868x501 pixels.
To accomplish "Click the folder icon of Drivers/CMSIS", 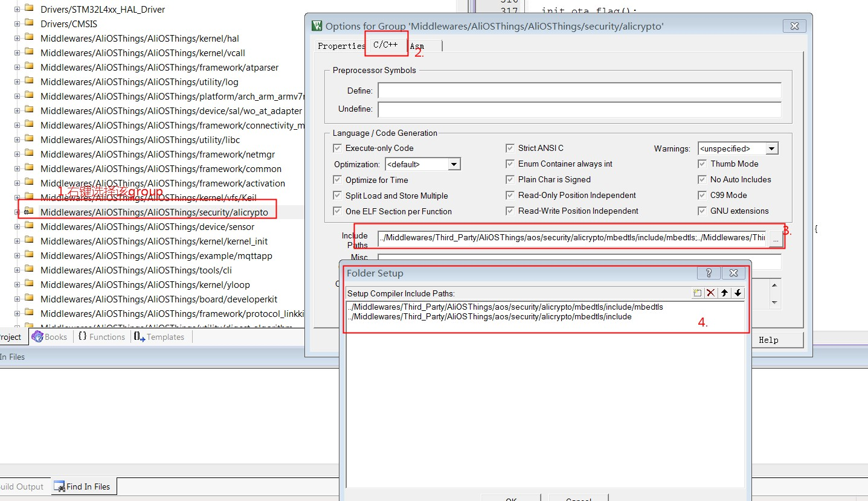I will pos(28,24).
